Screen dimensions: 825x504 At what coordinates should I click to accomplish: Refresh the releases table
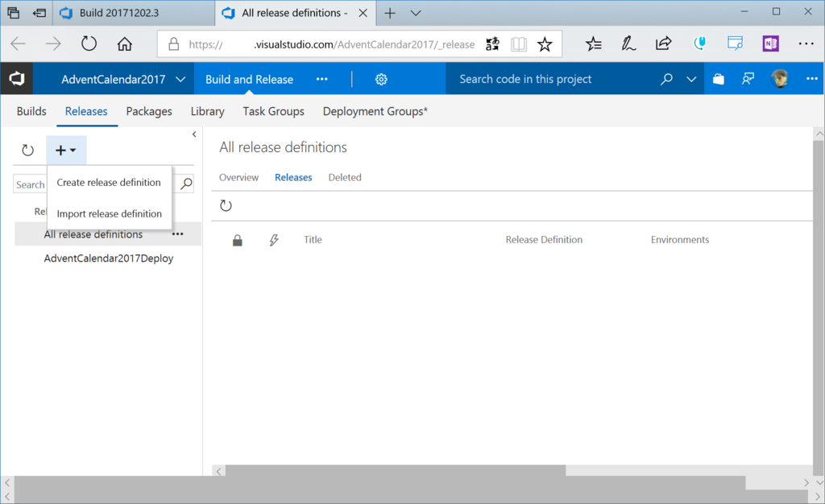[226, 205]
